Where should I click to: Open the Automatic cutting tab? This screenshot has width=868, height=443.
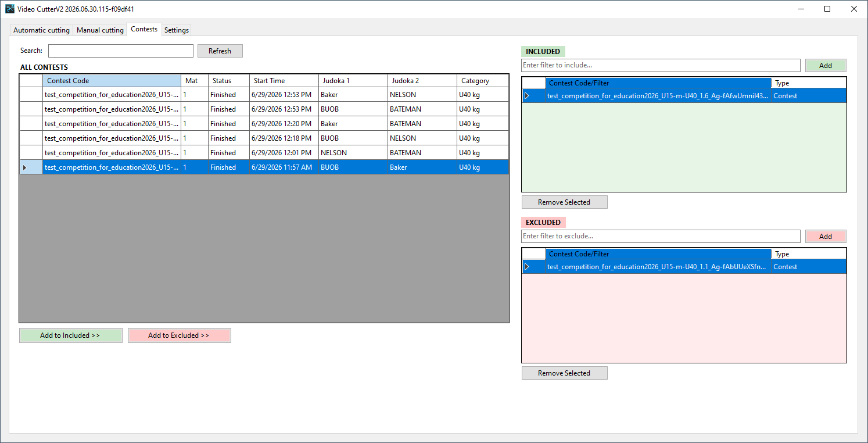click(x=41, y=30)
